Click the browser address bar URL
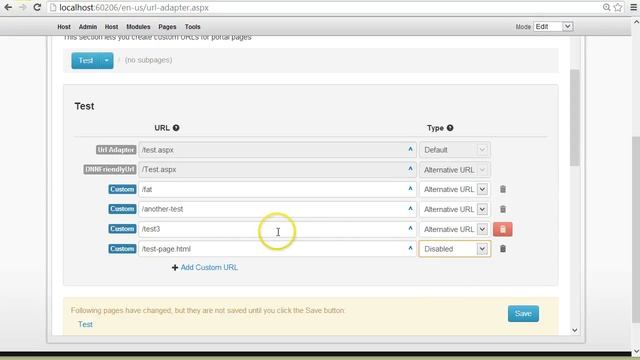The height and width of the screenshot is (360, 640). pyautogui.click(x=134, y=8)
